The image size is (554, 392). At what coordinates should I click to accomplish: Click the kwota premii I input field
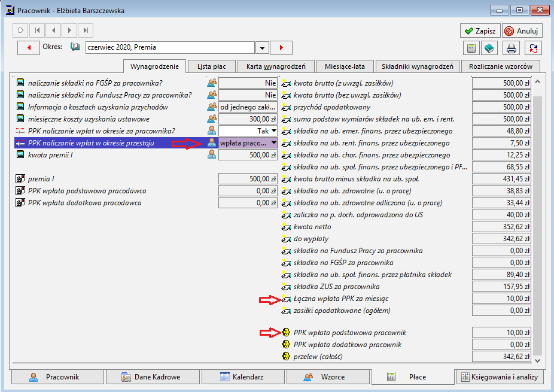tap(248, 155)
